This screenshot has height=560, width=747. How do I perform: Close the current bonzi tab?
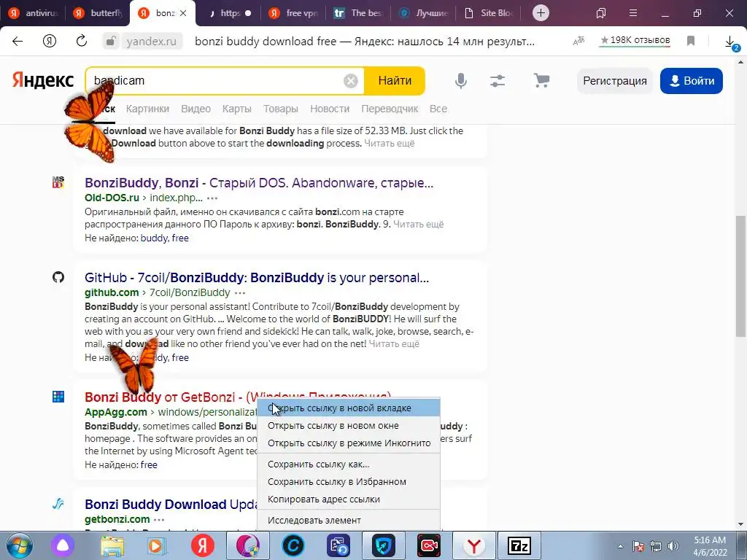tap(184, 13)
